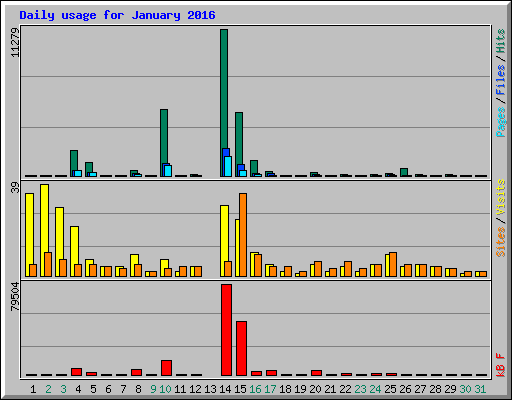
Task: Click the orange sites bar for day 25
Action: click(x=393, y=264)
